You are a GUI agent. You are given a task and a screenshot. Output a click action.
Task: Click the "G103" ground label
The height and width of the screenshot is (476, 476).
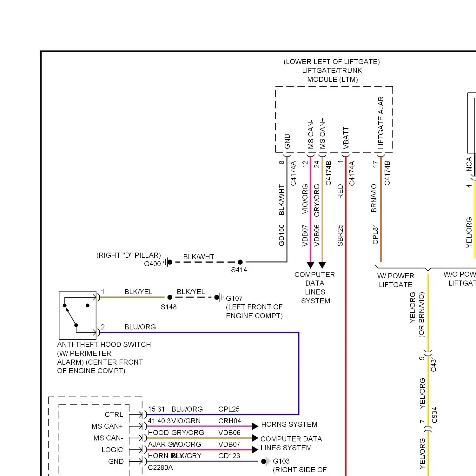pyautogui.click(x=281, y=461)
